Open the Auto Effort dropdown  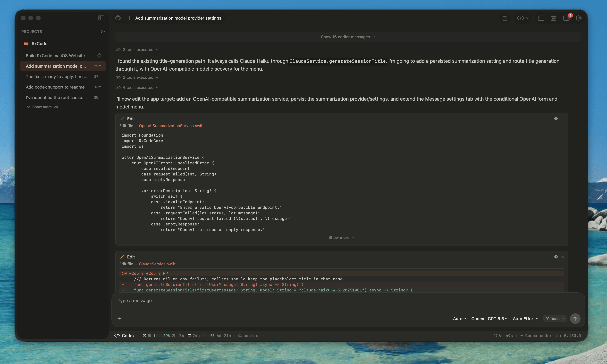pyautogui.click(x=526, y=319)
